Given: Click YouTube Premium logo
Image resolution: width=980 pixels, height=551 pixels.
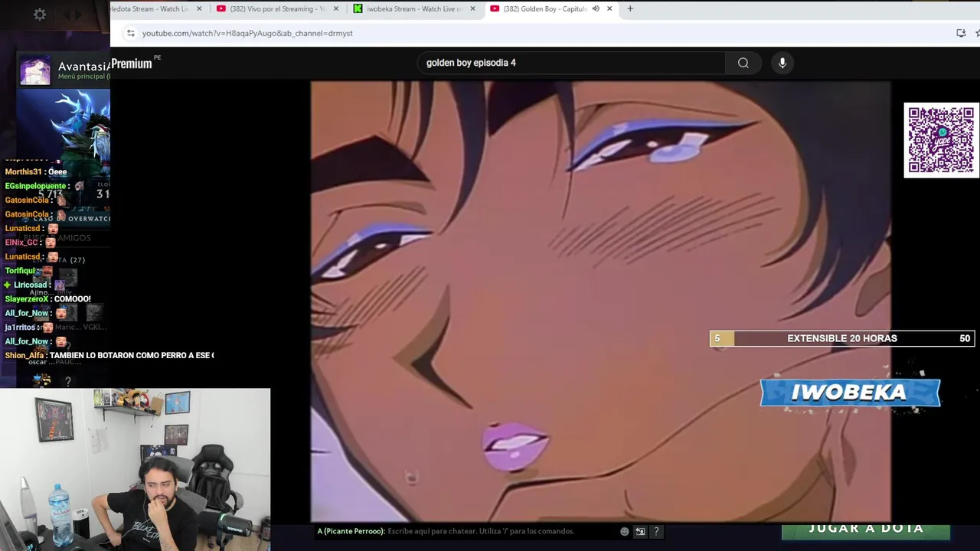Looking at the screenshot, I should pos(132,64).
